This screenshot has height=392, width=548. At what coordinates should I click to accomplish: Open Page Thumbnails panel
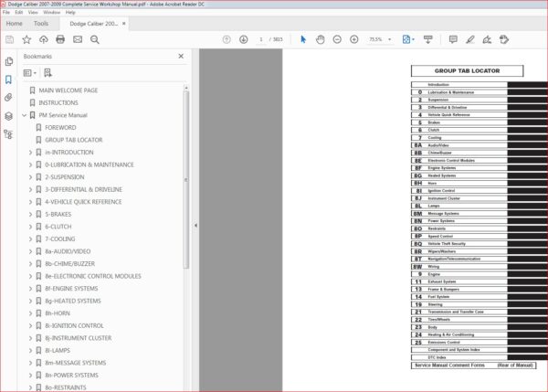point(9,61)
